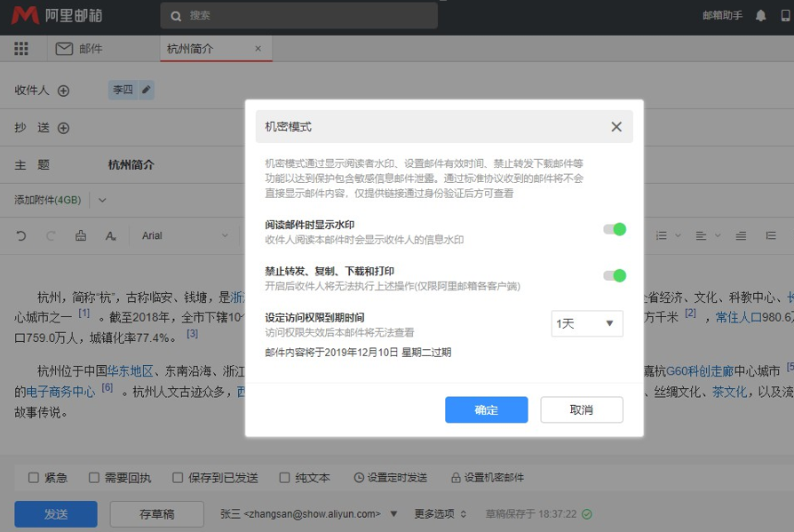Edit recipient 李四 pencil icon
Image resolution: width=794 pixels, height=532 pixels.
pos(147,90)
